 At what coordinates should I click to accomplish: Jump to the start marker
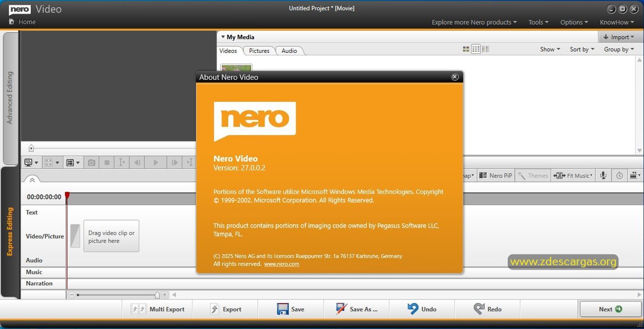121,162
